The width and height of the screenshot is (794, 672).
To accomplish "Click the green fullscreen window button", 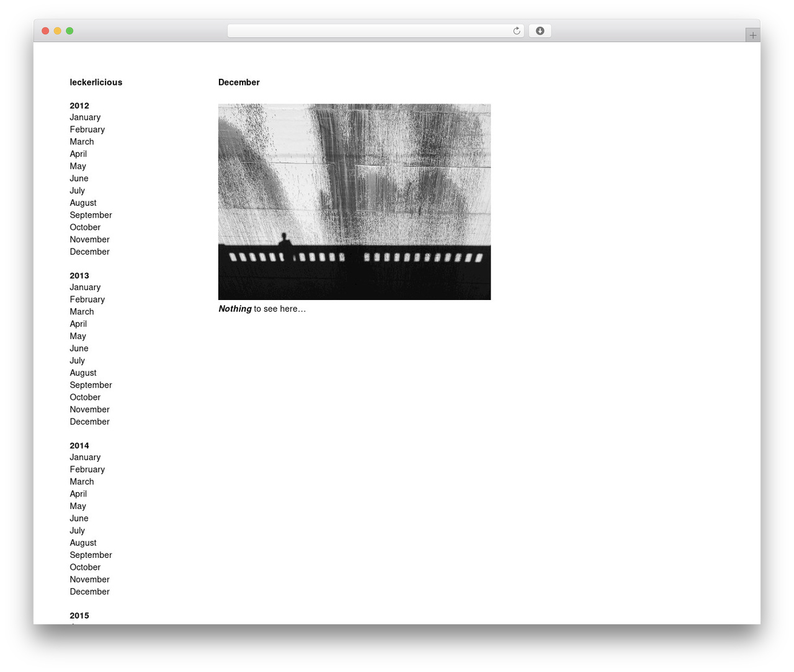I will (69, 31).
